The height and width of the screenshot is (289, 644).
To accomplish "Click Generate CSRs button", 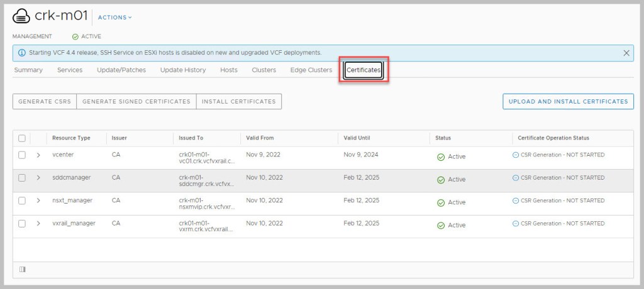I will point(44,101).
